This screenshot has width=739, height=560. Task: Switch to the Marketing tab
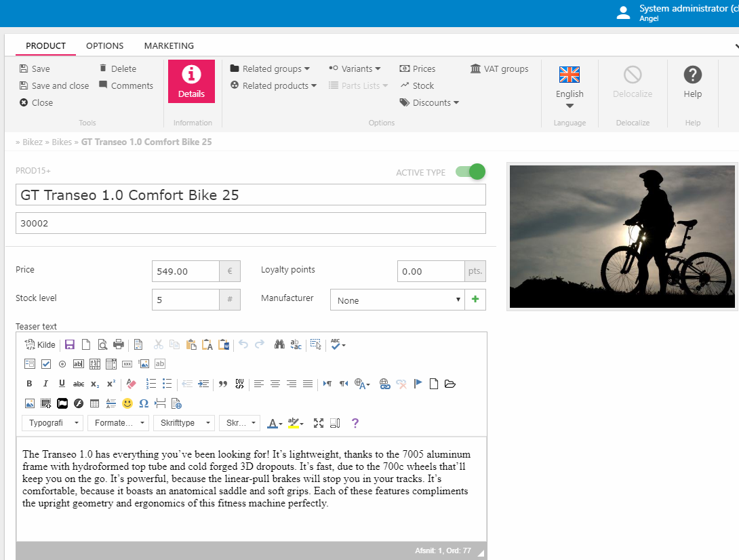tap(169, 46)
